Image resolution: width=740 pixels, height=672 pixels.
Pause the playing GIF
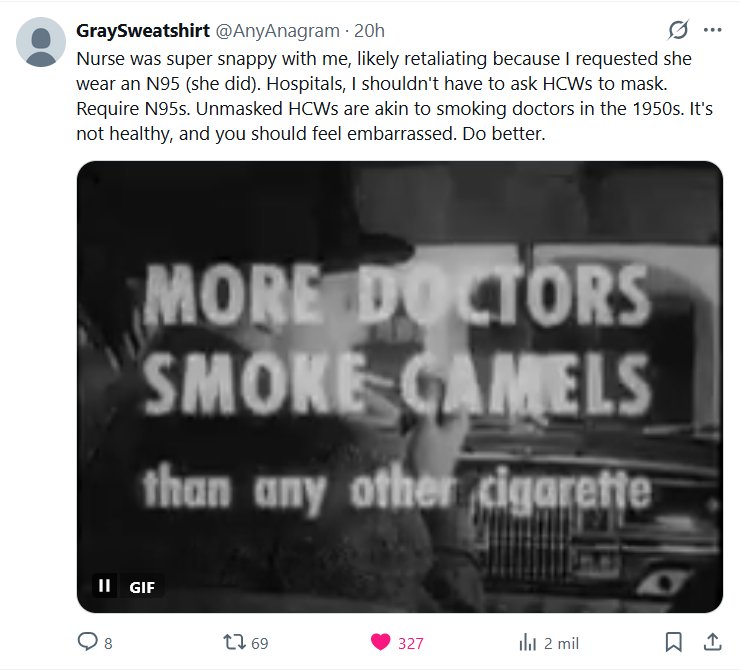coord(104,586)
